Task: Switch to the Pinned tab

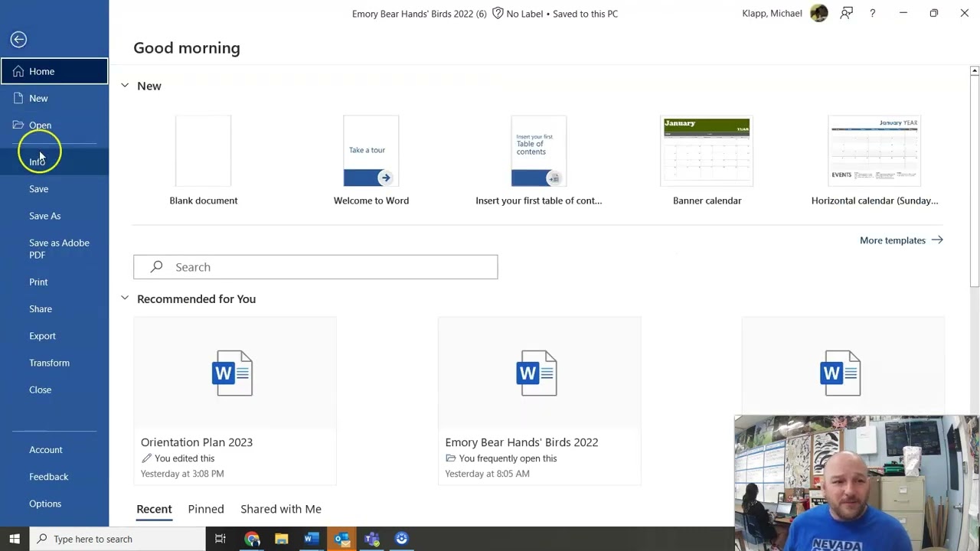Action: point(206,509)
